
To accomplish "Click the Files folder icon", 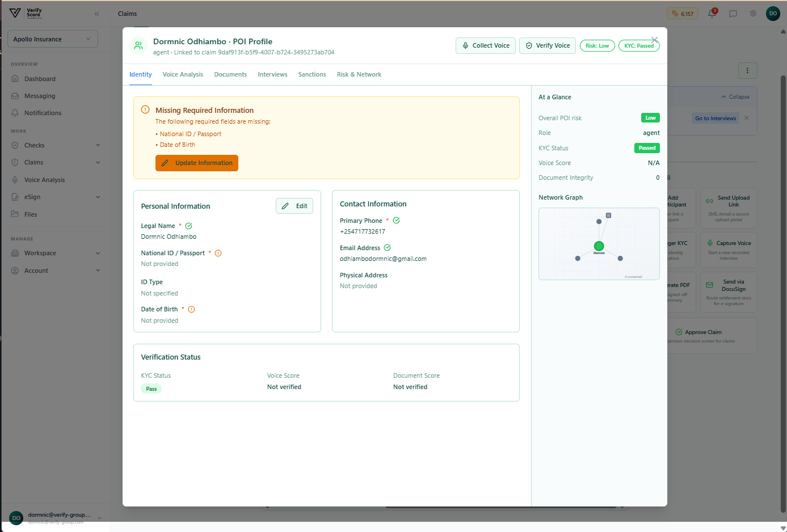I will (x=15, y=214).
